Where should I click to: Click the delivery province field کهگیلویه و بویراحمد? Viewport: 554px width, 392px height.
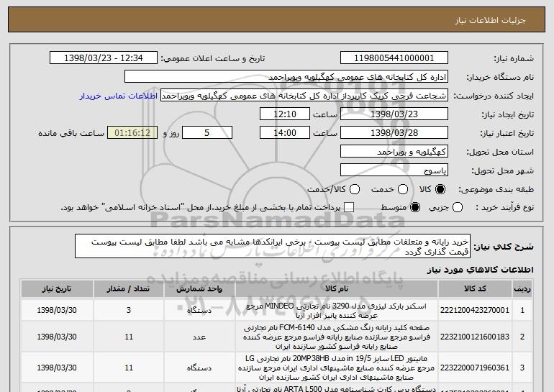[394, 152]
